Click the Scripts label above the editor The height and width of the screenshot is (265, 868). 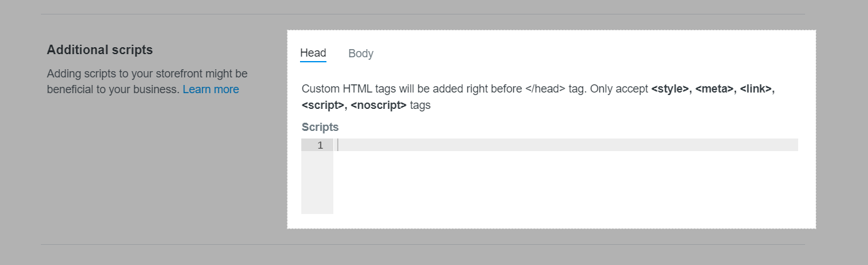(x=320, y=127)
